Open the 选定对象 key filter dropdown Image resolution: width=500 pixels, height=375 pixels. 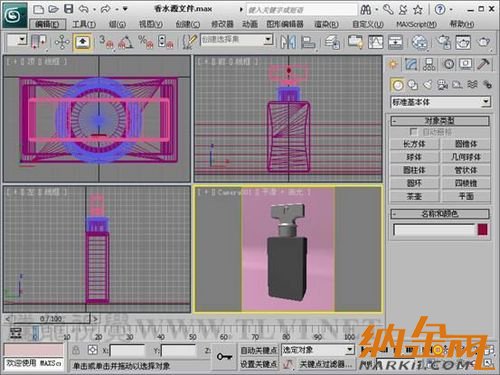[x=318, y=350]
